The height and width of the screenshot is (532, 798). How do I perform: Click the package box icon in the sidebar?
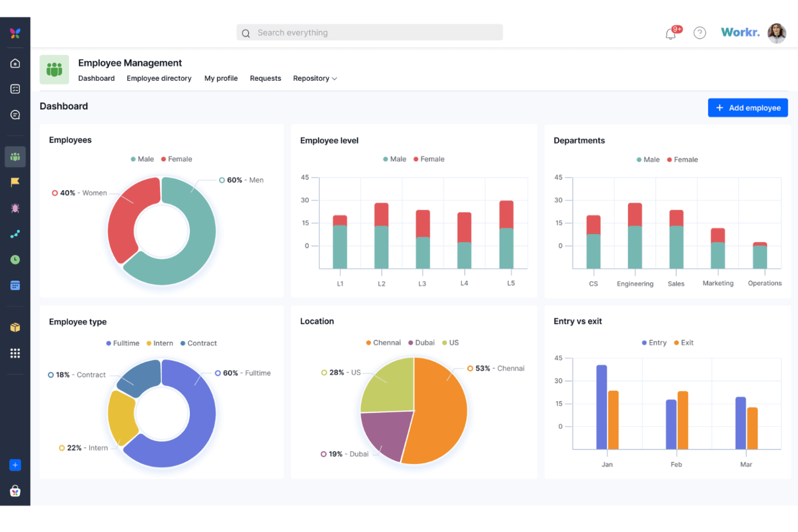(x=15, y=328)
